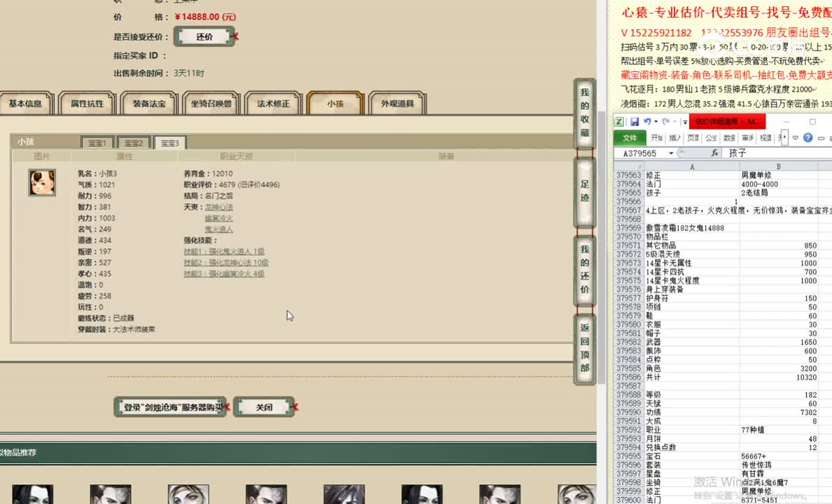Screen dimensions: 832x504
Task: Click the Excel application icon
Action: point(619,122)
